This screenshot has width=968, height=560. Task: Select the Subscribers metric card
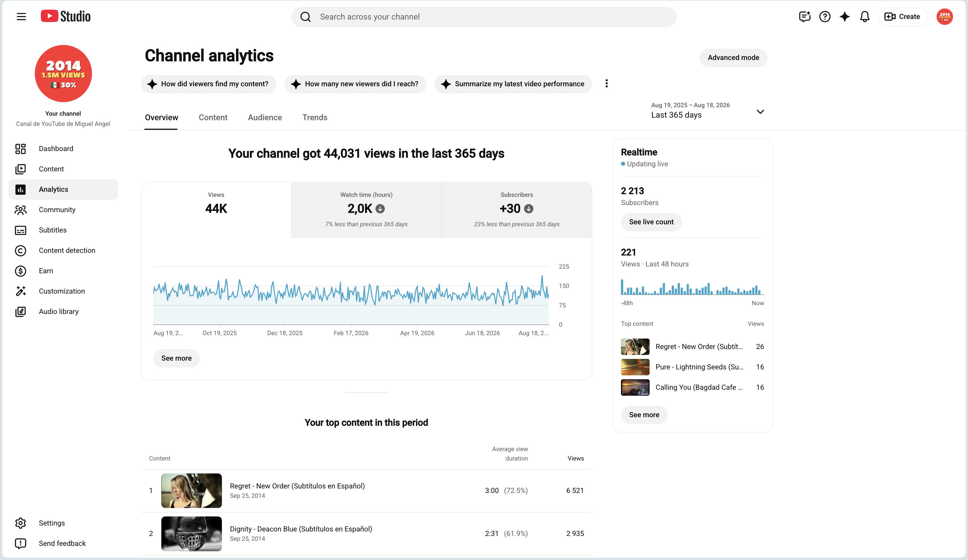pos(516,210)
